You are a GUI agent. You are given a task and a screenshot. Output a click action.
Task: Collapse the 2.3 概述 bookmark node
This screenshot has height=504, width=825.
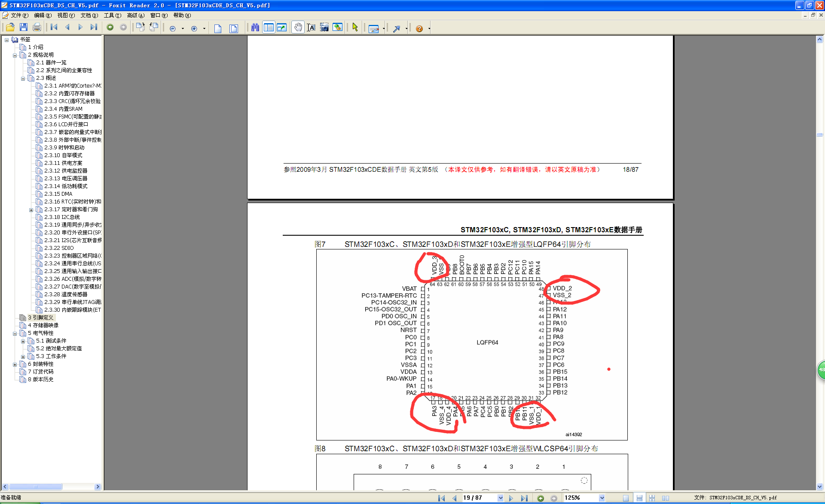(23, 79)
